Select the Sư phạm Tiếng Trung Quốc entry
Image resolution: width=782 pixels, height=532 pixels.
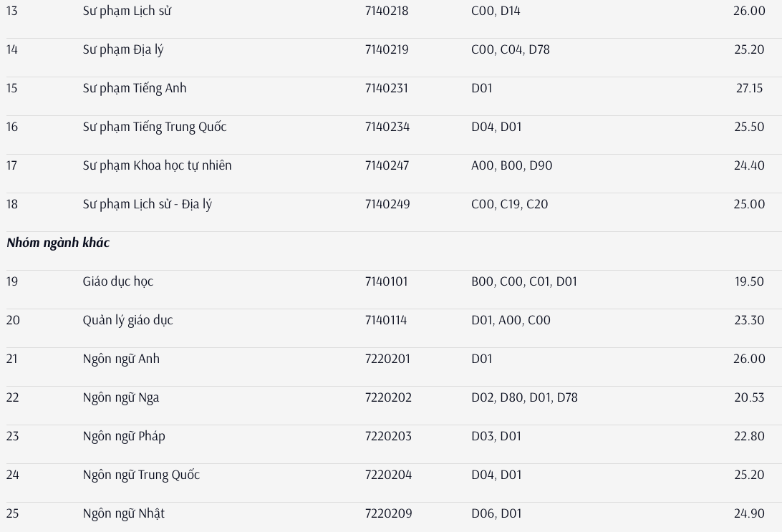tap(154, 127)
